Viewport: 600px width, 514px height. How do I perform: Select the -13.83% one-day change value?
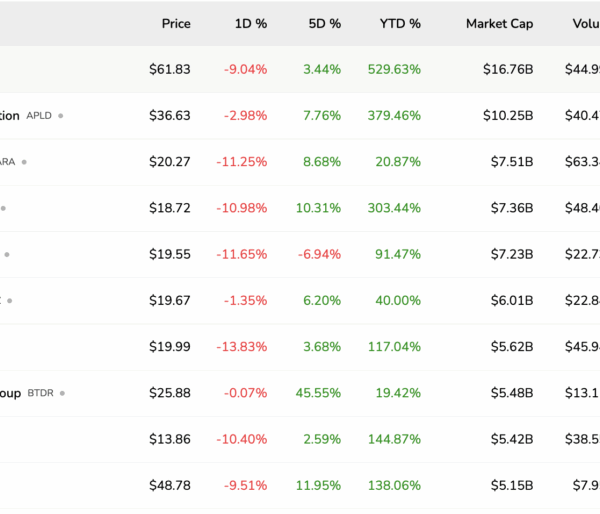click(x=243, y=346)
